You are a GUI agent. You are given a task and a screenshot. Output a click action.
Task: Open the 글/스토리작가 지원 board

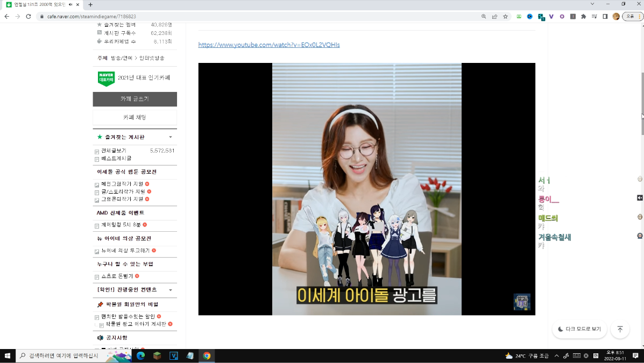pyautogui.click(x=123, y=192)
